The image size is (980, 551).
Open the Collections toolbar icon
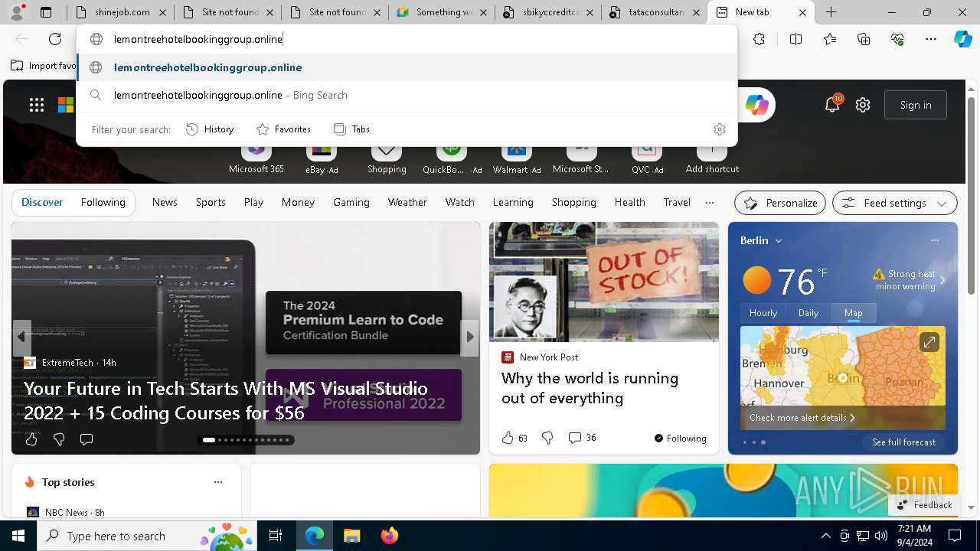pos(864,39)
